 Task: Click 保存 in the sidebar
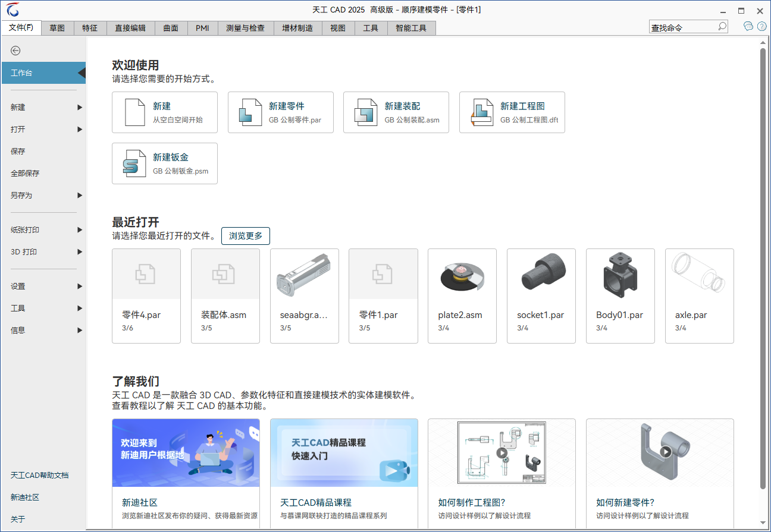tap(43, 152)
